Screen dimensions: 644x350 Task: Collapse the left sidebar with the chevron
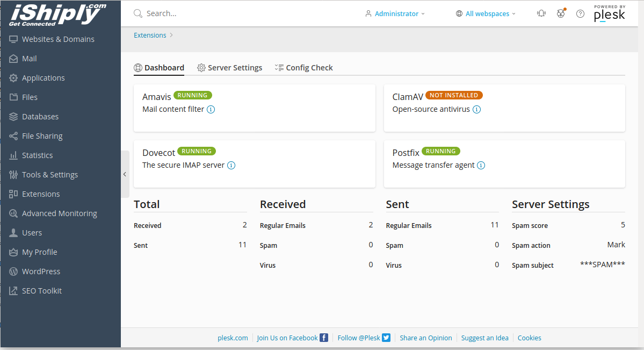click(x=124, y=174)
